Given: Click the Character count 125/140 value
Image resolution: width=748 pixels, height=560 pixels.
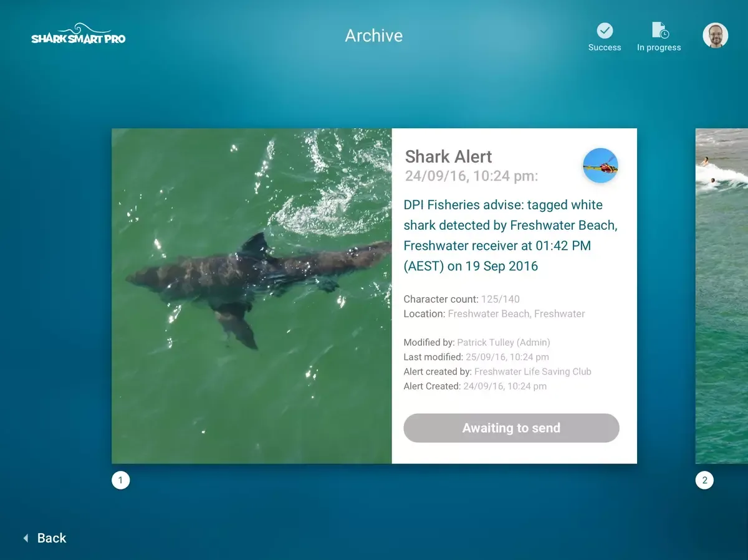Looking at the screenshot, I should [x=500, y=299].
